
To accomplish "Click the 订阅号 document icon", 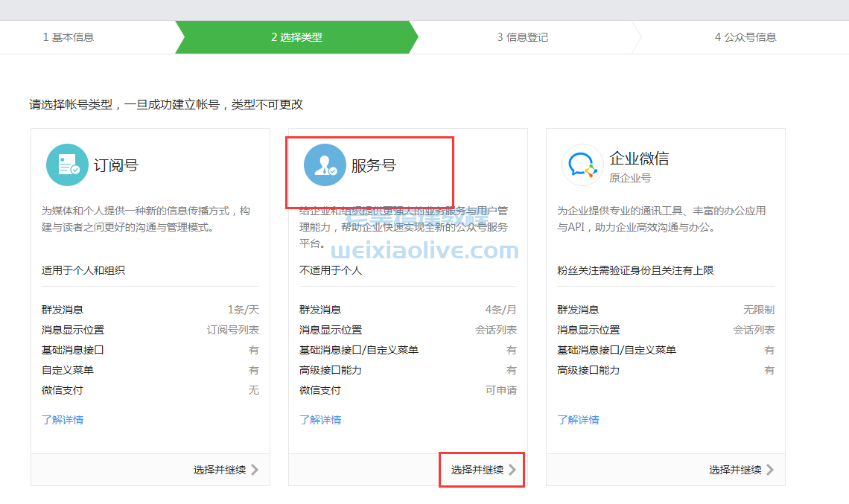I will 67,165.
